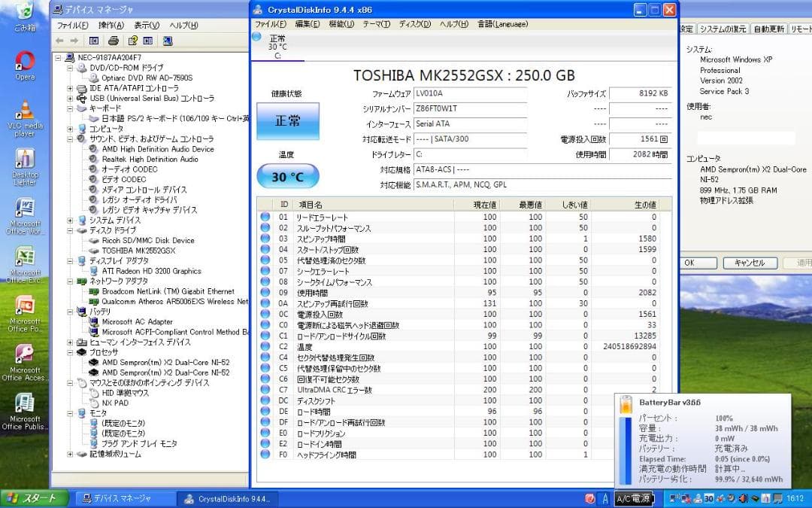Select the Microsoft Office Access desktop icon
The image size is (812, 508).
click(24, 362)
